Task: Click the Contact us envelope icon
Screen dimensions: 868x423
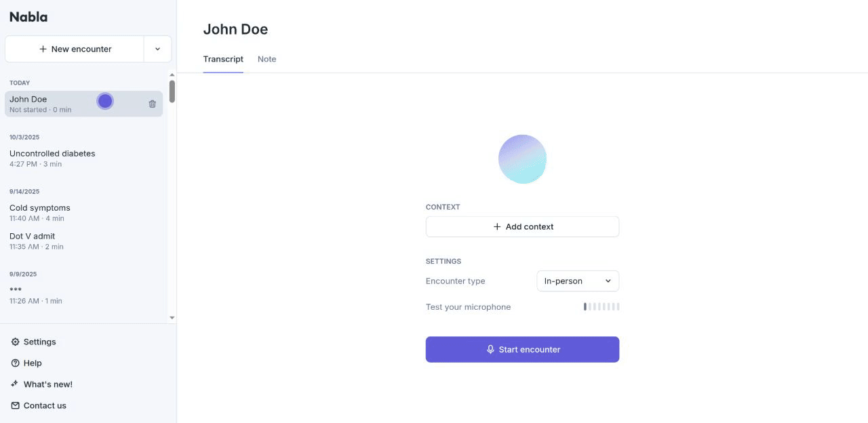Action: pyautogui.click(x=16, y=405)
